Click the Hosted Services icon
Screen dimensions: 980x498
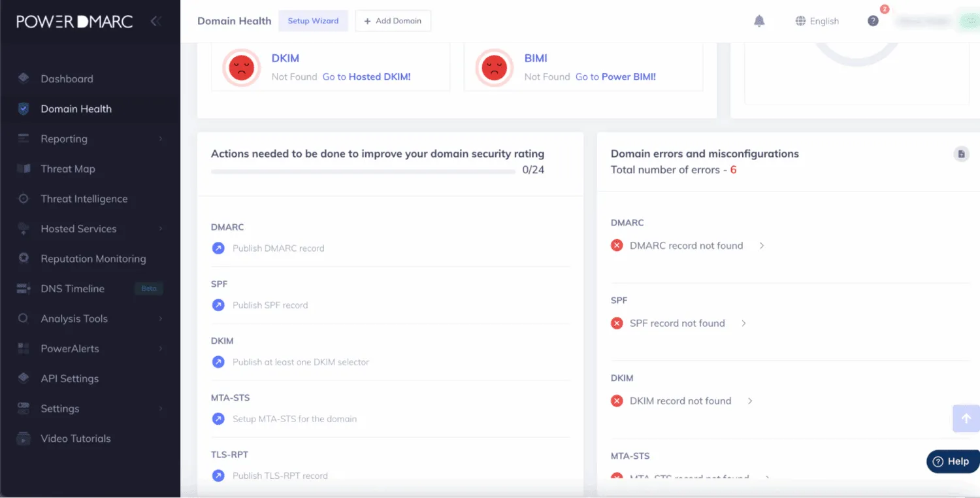tap(24, 229)
